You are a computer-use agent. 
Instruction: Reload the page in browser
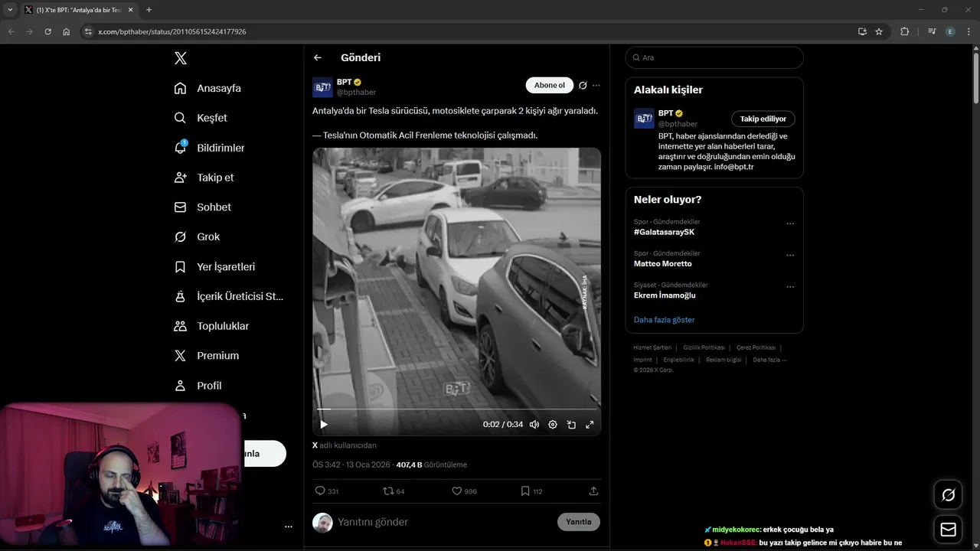[x=47, y=31]
